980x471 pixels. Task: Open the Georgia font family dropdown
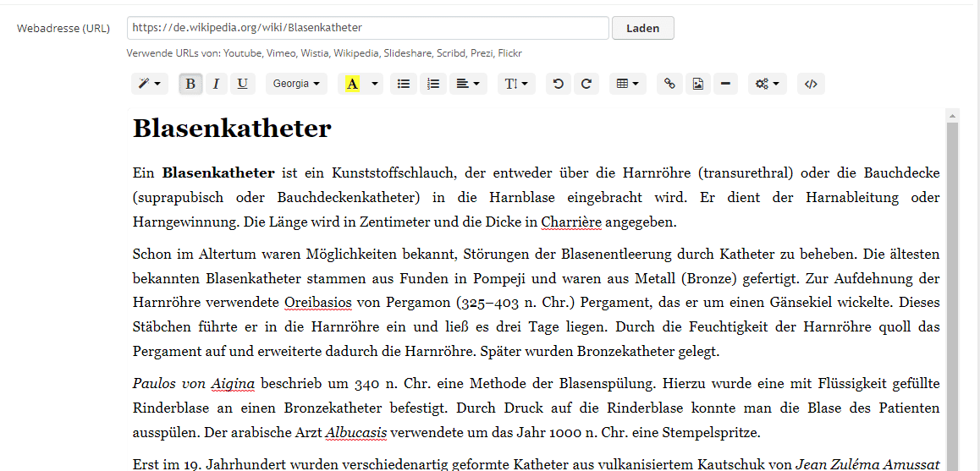pyautogui.click(x=296, y=84)
